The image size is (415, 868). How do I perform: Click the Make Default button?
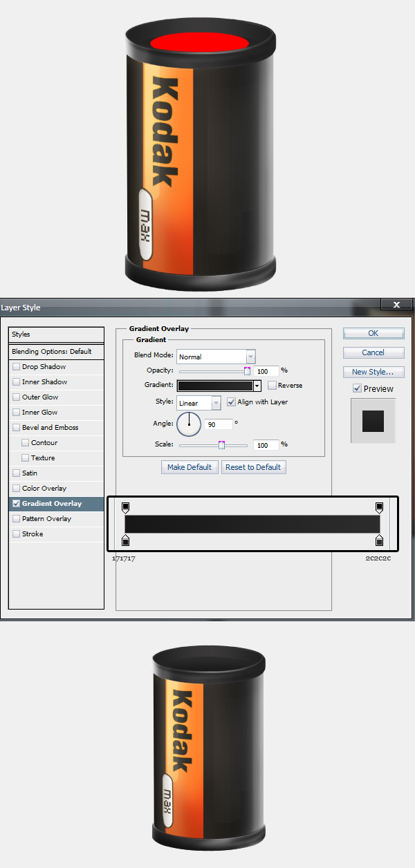click(x=190, y=467)
